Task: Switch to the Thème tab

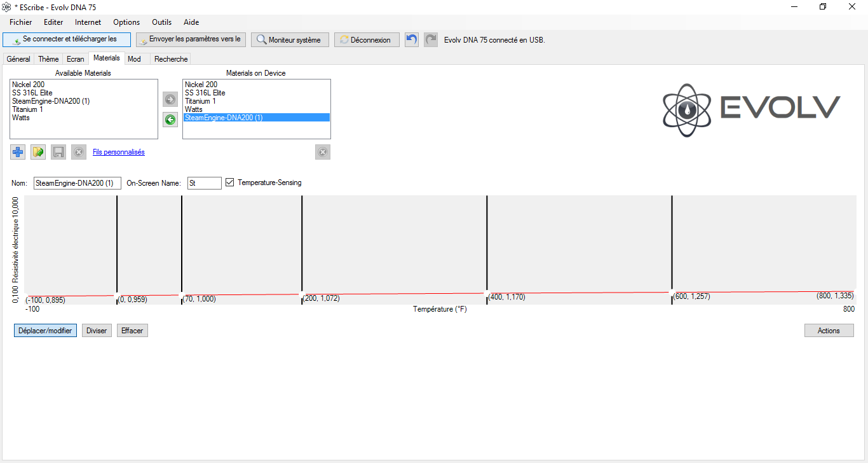Action: [x=48, y=59]
